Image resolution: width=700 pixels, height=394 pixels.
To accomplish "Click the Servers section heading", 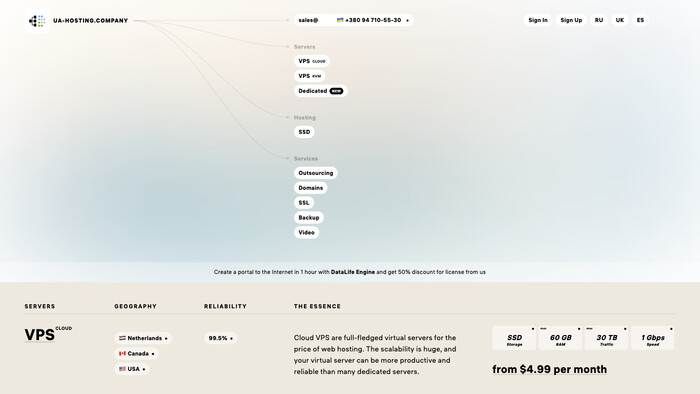I will 304,47.
